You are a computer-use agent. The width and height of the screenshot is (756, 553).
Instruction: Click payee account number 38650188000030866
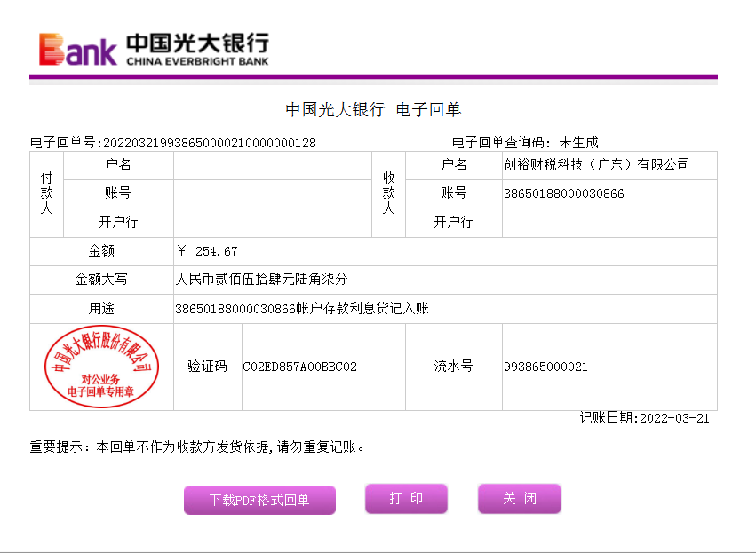point(563,194)
